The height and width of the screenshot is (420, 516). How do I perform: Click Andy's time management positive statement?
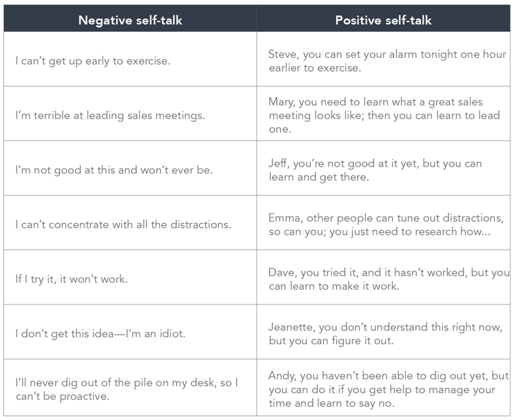coord(388,389)
